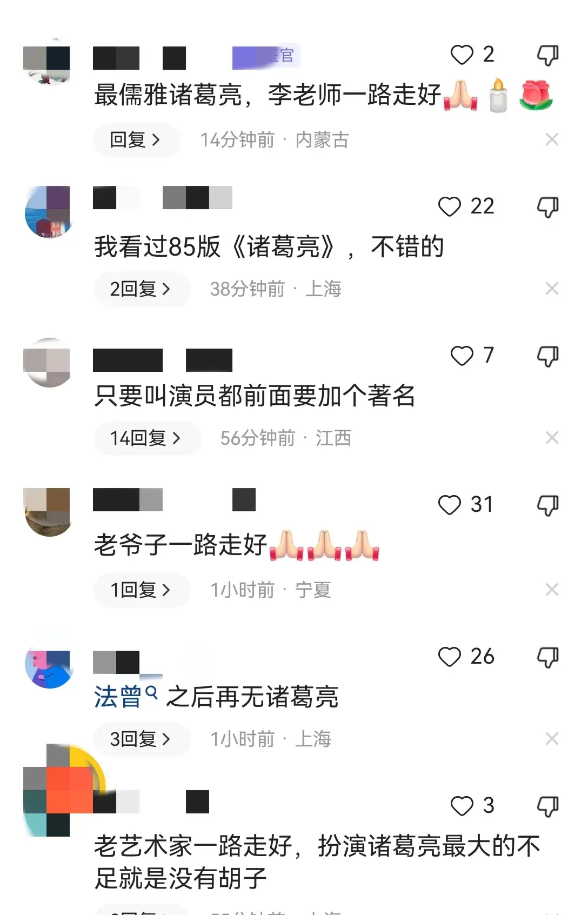Screen dimensions: 588x915
Task: Dismiss the comment from 江西
Action: pyautogui.click(x=552, y=438)
